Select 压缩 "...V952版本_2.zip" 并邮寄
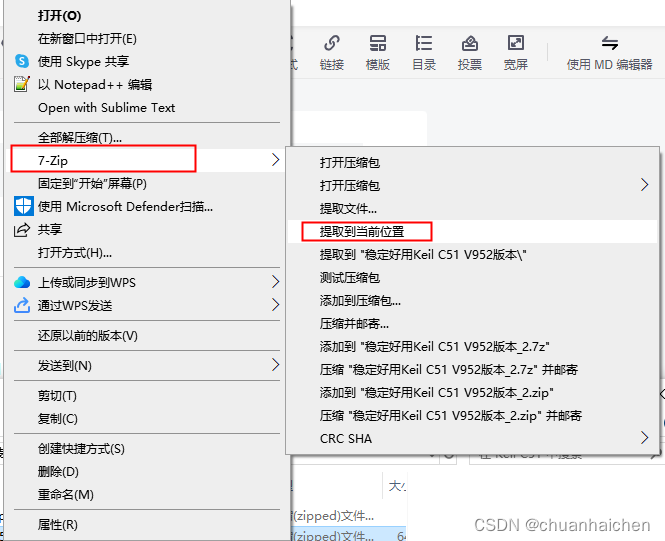The image size is (665, 541). [450, 416]
